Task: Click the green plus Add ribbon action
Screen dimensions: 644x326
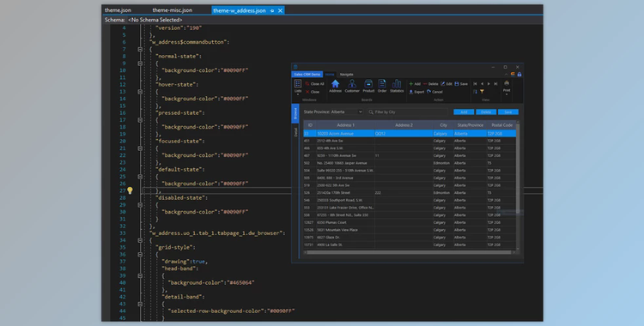Action: (415, 84)
